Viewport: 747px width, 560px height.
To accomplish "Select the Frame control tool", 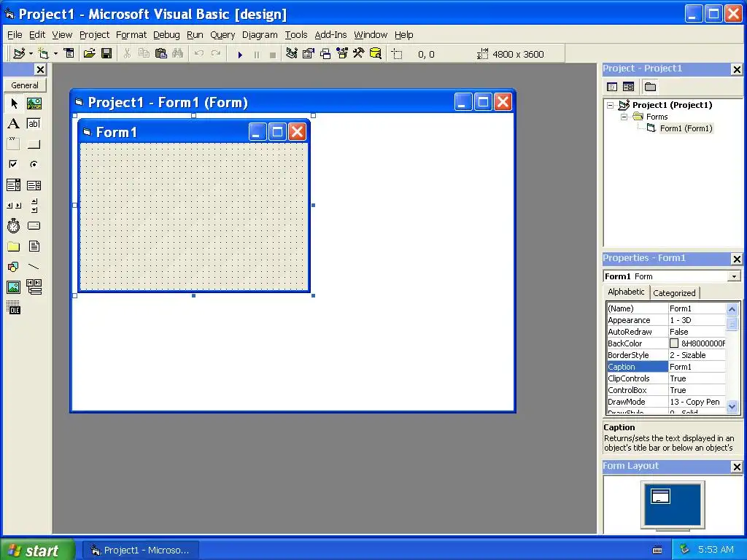I will coord(14,144).
